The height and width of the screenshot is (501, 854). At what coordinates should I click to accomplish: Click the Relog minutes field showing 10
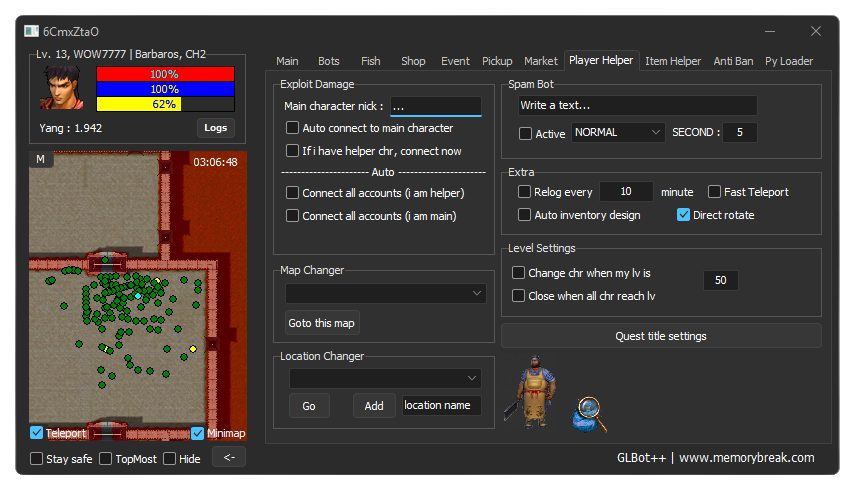(x=626, y=192)
